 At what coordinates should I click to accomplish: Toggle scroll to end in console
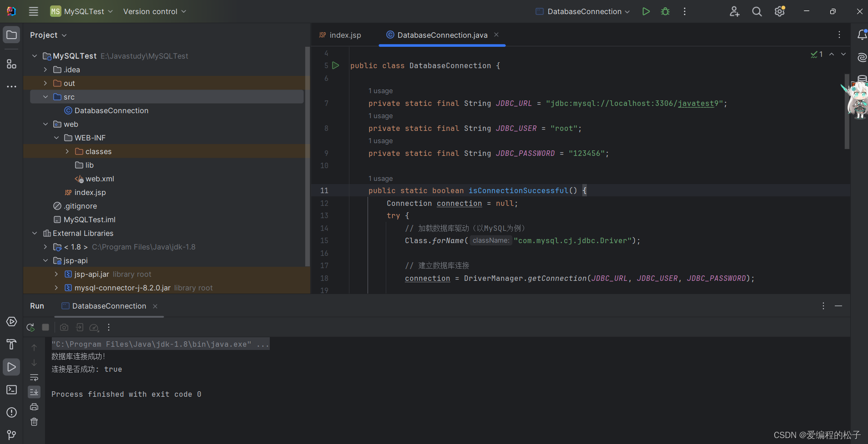(34, 392)
